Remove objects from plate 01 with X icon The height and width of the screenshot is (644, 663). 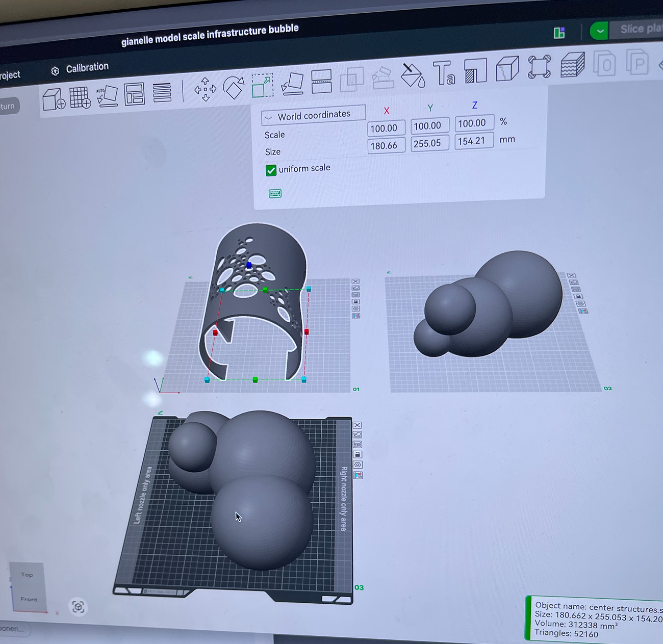click(x=355, y=281)
